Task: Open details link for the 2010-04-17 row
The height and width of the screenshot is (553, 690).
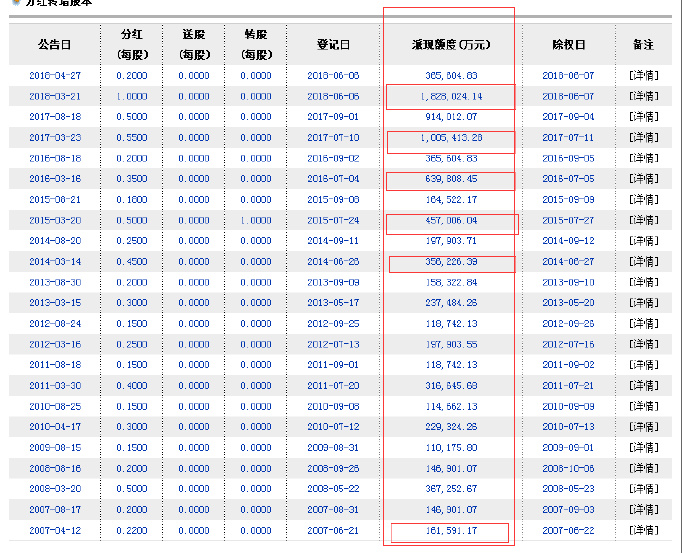Action: 643,427
